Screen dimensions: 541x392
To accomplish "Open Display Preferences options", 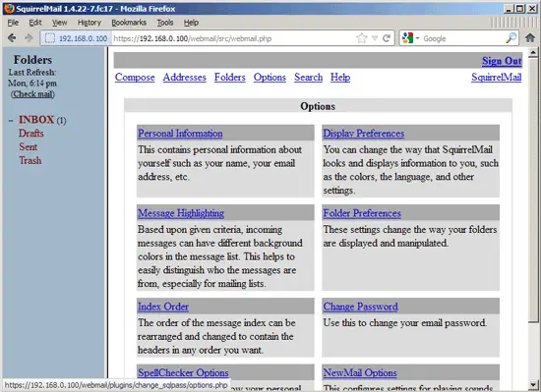I will click(x=364, y=133).
